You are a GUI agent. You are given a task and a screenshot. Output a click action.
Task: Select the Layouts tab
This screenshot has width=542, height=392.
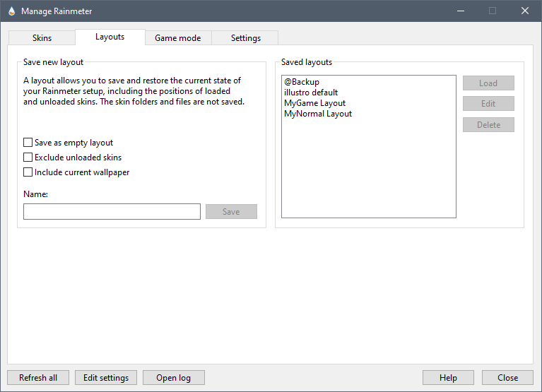coord(110,37)
